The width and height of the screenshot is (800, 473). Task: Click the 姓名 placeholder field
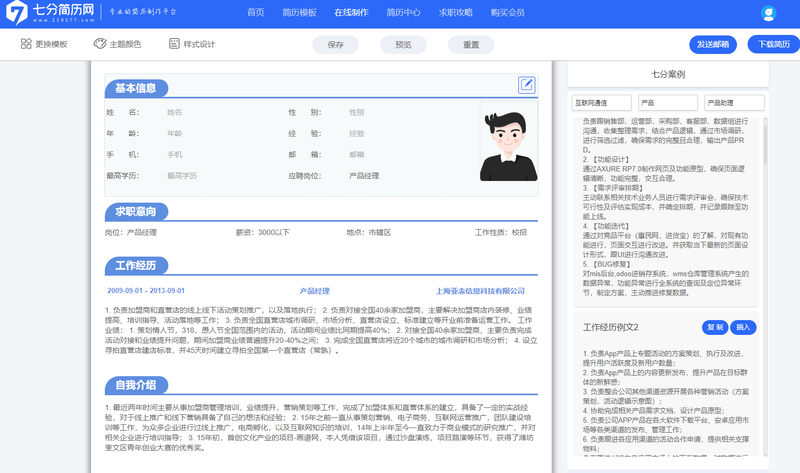point(174,112)
